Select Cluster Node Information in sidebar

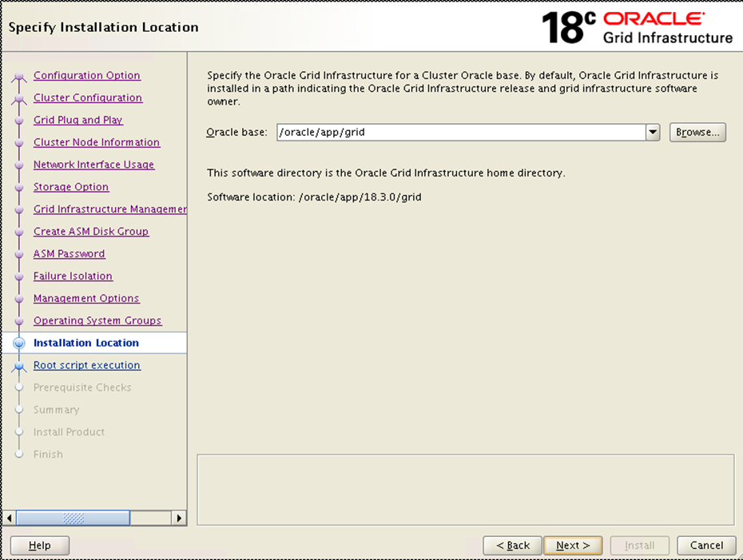[x=96, y=143]
